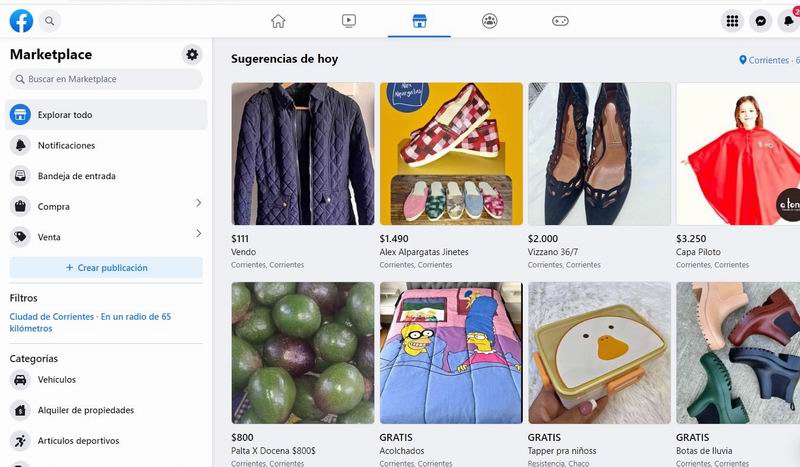Open the nine-dot menu grid icon
Viewport: 800px width, 467px height.
[x=732, y=21]
